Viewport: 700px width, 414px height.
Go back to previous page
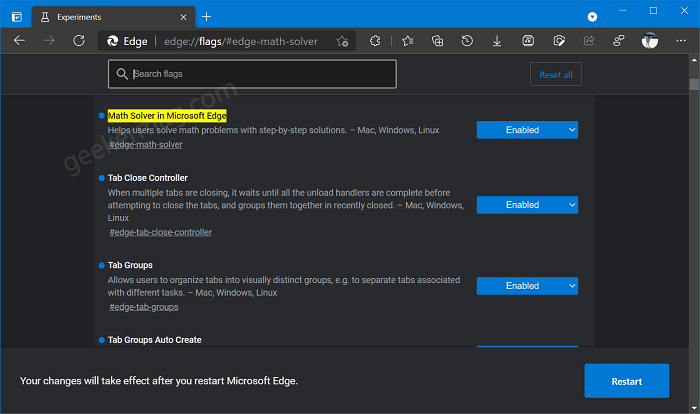tap(19, 41)
